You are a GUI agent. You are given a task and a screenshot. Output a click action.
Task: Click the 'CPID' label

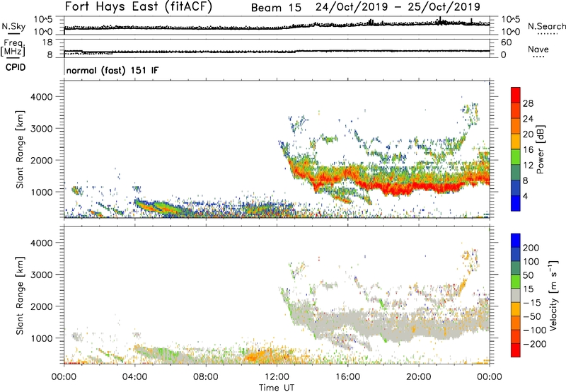point(16,67)
